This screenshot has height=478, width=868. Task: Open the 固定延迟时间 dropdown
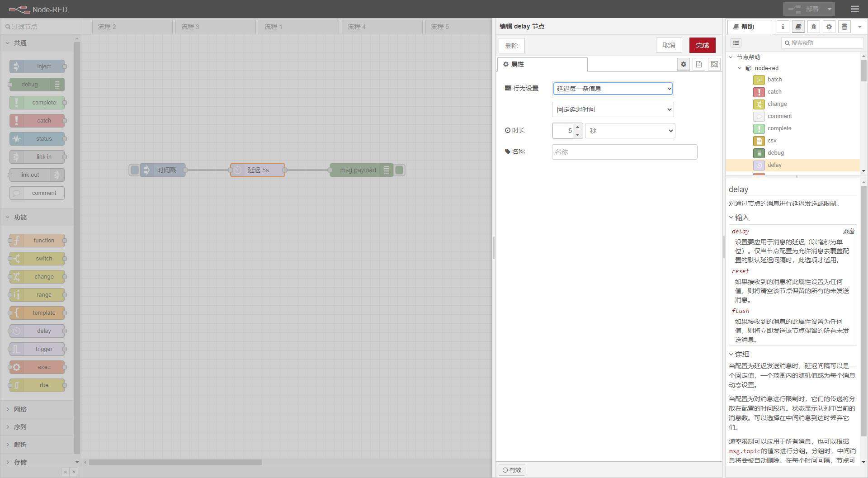(613, 109)
